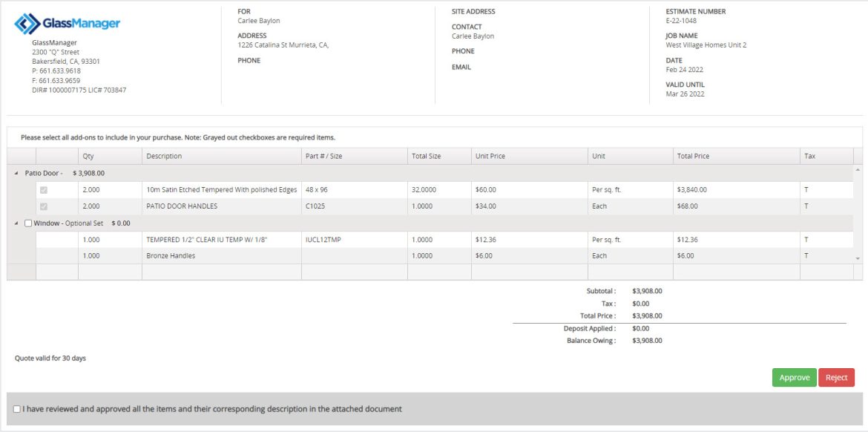Enable the Window optional set checkbox
This screenshot has width=868, height=432.
[28, 223]
